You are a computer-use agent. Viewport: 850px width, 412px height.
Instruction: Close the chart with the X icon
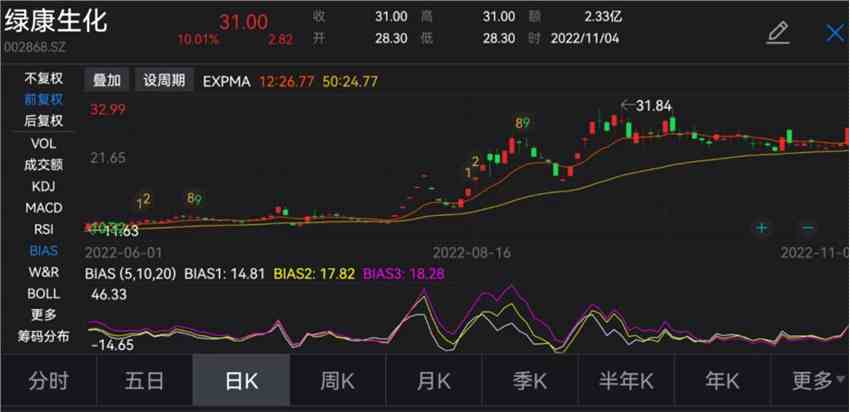coord(836,33)
